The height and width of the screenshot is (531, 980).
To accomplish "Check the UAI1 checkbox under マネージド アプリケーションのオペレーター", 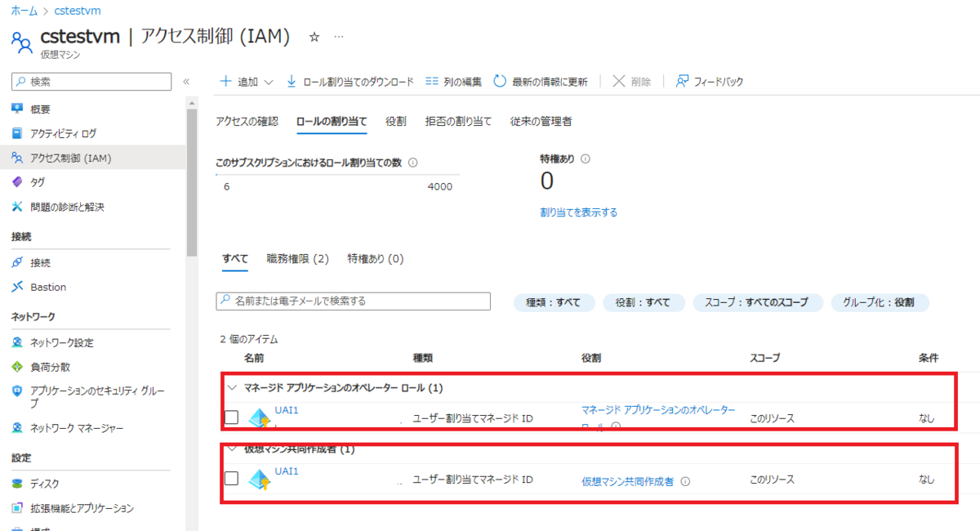I will tap(231, 417).
